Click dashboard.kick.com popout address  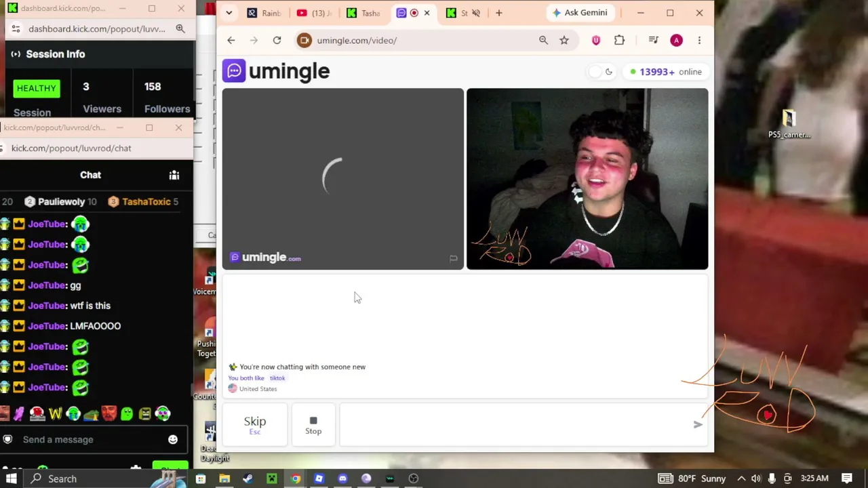(x=97, y=29)
